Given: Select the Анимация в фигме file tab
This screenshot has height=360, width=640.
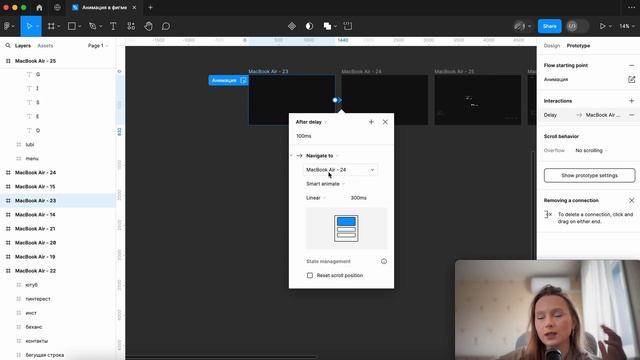Looking at the screenshot, I should tap(104, 7).
